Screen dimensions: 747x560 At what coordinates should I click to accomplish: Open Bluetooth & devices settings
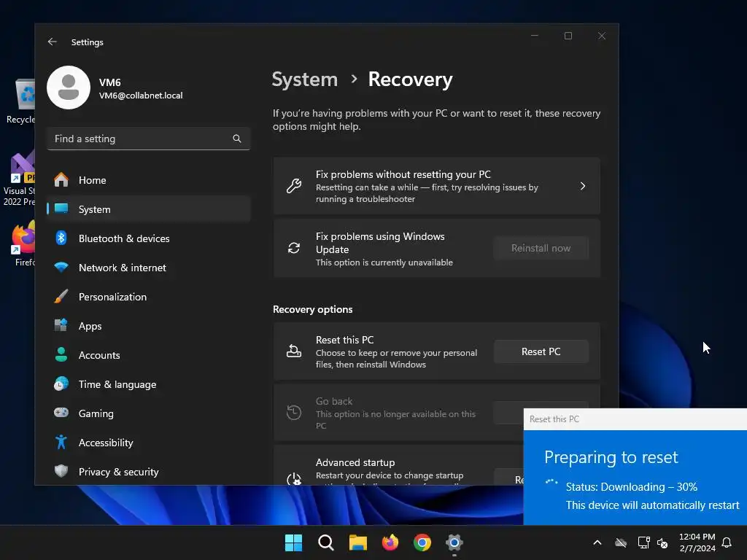(x=148, y=238)
